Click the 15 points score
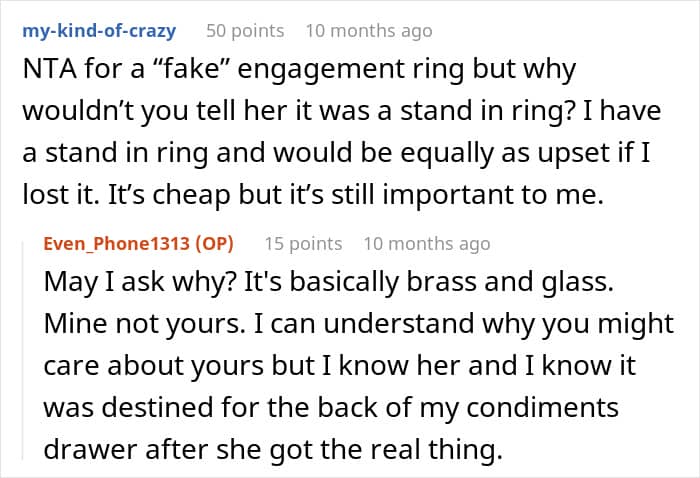700x478 pixels. click(x=304, y=244)
